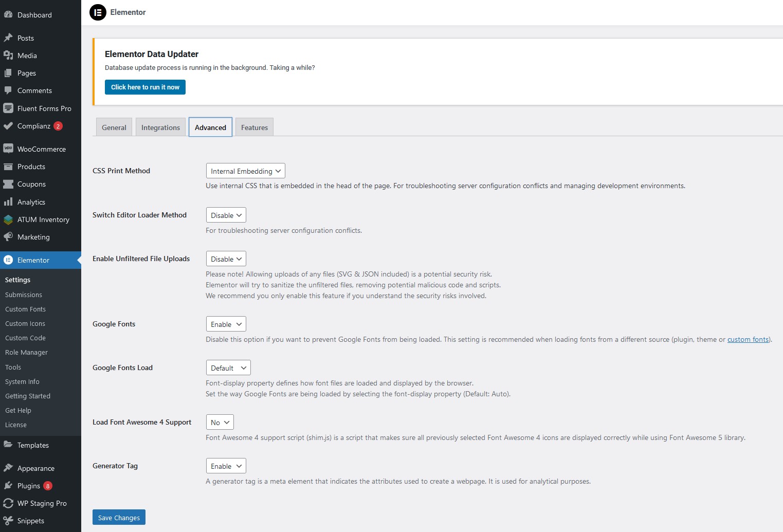Image resolution: width=783 pixels, height=532 pixels.
Task: Open the Generator Tag dropdown
Action: pyautogui.click(x=226, y=466)
